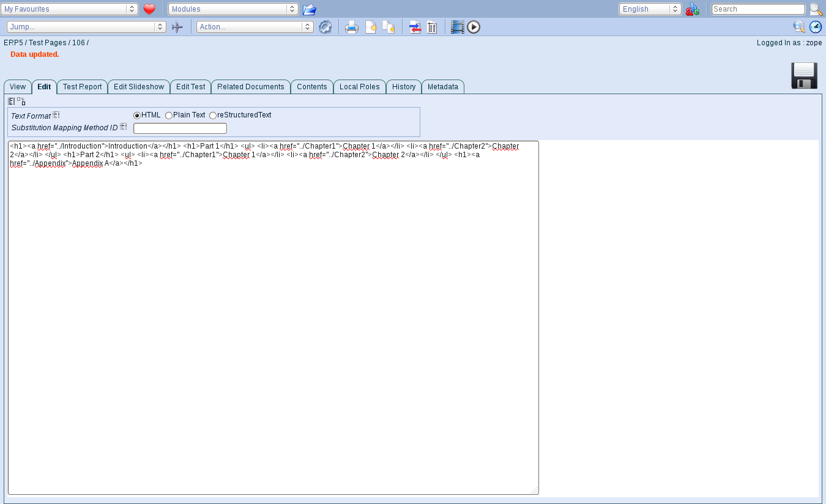The width and height of the screenshot is (826, 504).
Task: Click the hierarchy icon below tabs
Action: tap(21, 101)
